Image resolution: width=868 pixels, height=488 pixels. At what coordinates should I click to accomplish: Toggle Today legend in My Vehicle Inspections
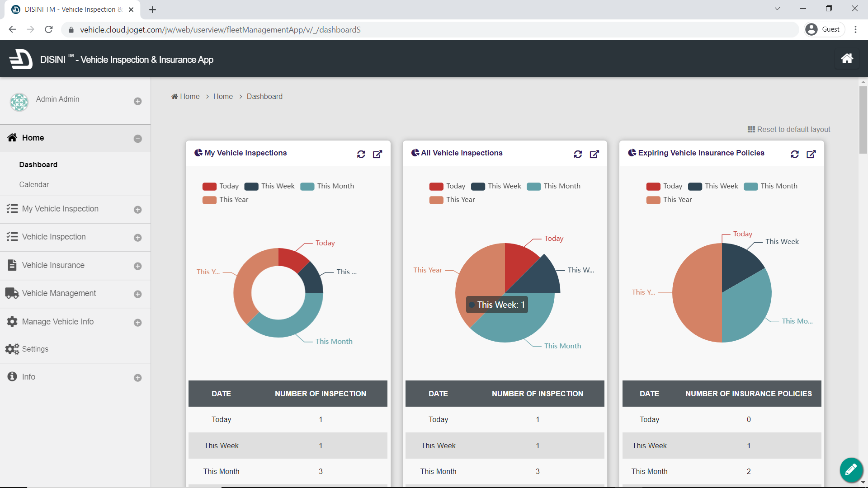pyautogui.click(x=221, y=186)
